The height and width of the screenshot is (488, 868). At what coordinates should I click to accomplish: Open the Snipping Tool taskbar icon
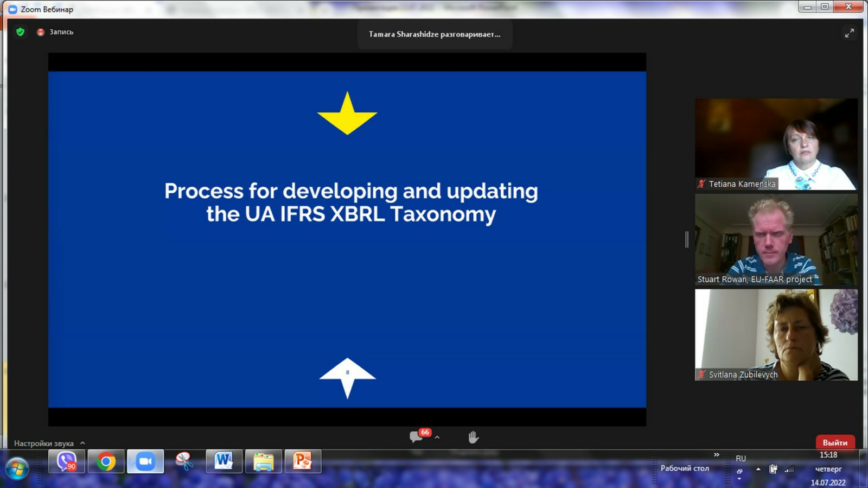click(x=184, y=462)
